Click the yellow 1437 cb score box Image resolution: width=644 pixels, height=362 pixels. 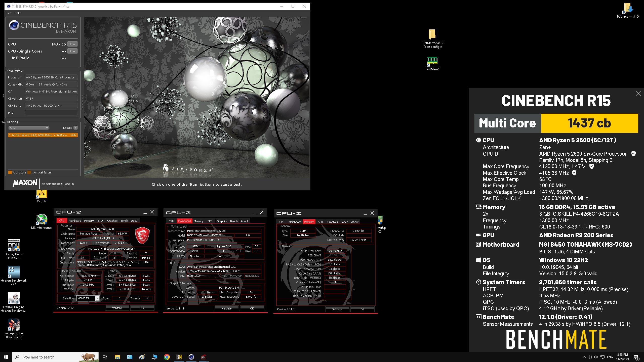(x=589, y=123)
